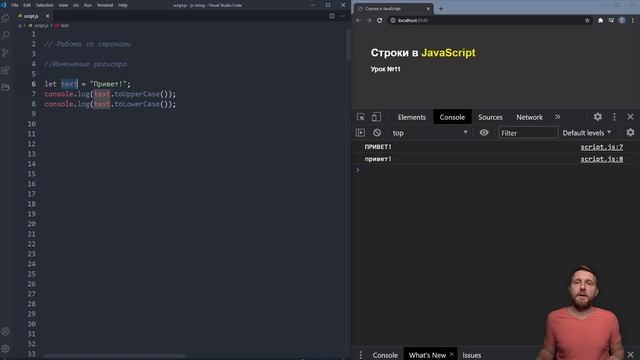This screenshot has height=360, width=640.
Task: Open the script.js:7 source link
Action: click(602, 147)
